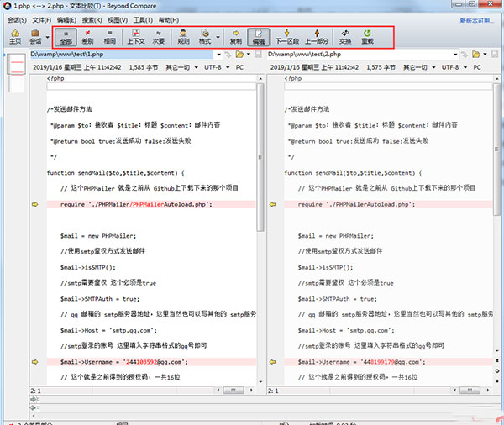Click the 交换 swap sides button
Image resolution: width=504 pixels, height=425 pixels.
(345, 37)
